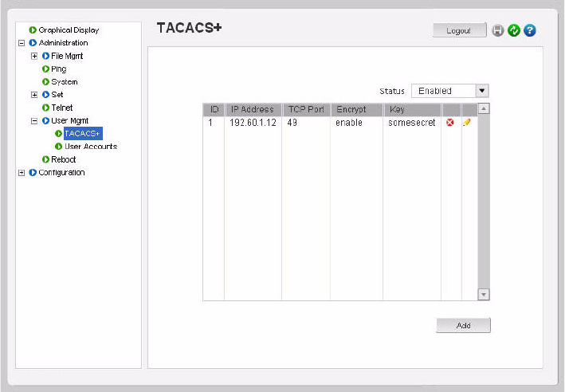Viewport: 565px width, 392px height.
Task: Open Graphical Display page
Action: (69, 30)
